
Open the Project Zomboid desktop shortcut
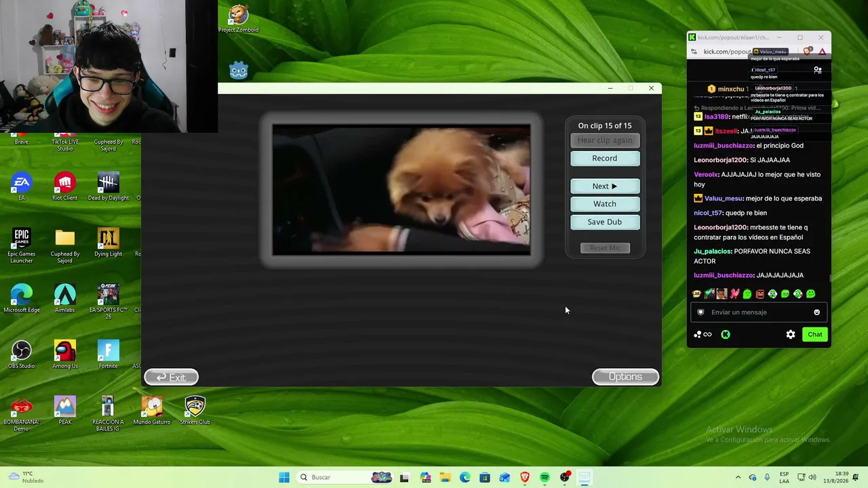click(x=238, y=19)
